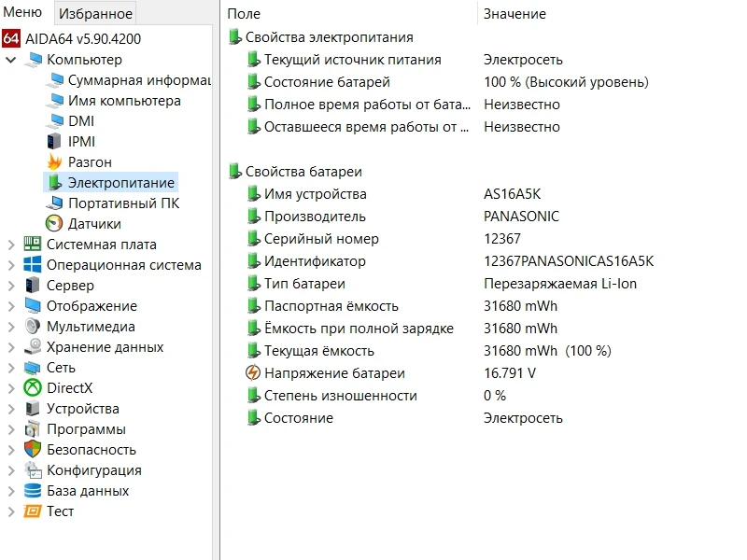The height and width of the screenshot is (560, 747).
Task: Expand the Сеть node
Action: (x=11, y=367)
